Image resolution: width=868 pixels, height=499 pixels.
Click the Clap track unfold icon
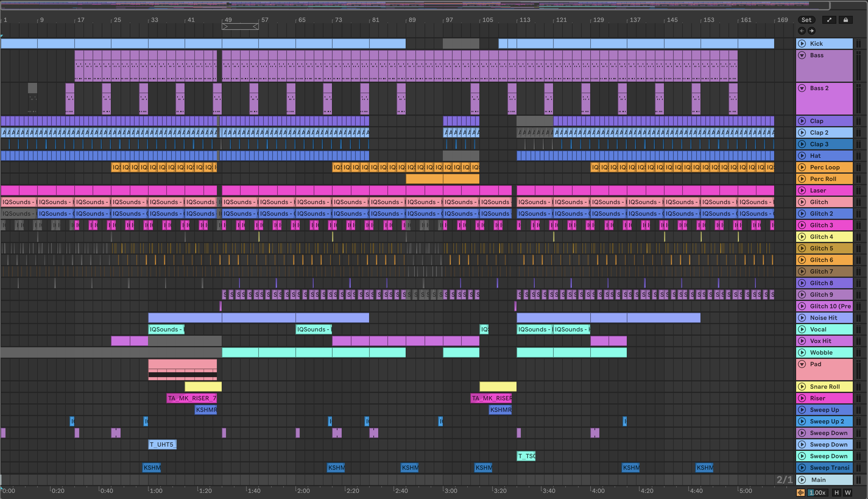[802, 121]
